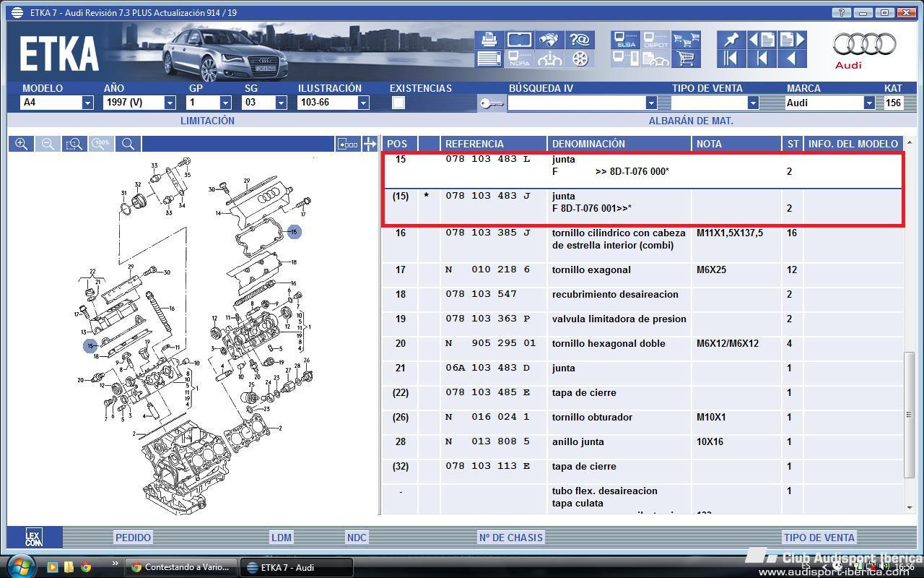Open the document and car icon
This screenshot has width=924, height=578.
click(x=655, y=59)
